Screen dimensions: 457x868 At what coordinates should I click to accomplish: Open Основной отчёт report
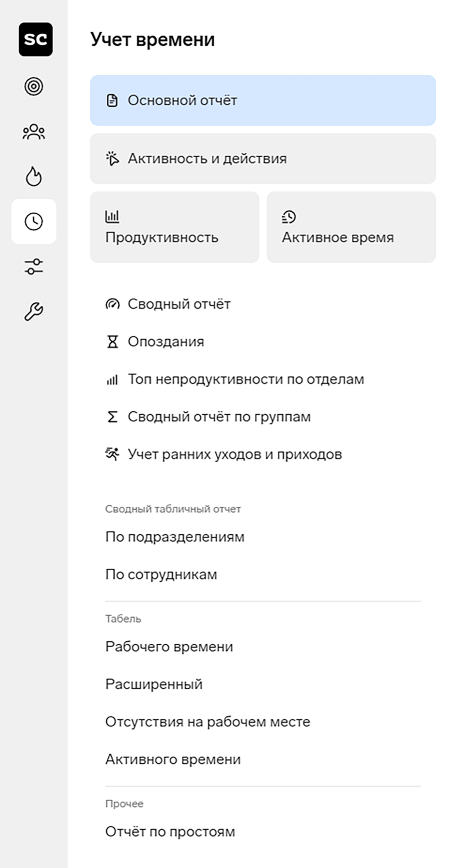click(263, 100)
